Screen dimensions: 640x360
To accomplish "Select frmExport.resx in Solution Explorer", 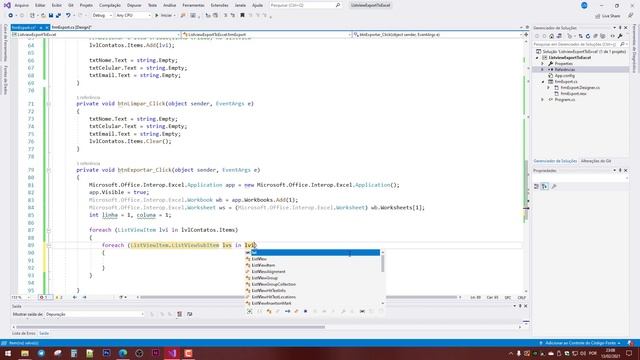I will (x=573, y=93).
